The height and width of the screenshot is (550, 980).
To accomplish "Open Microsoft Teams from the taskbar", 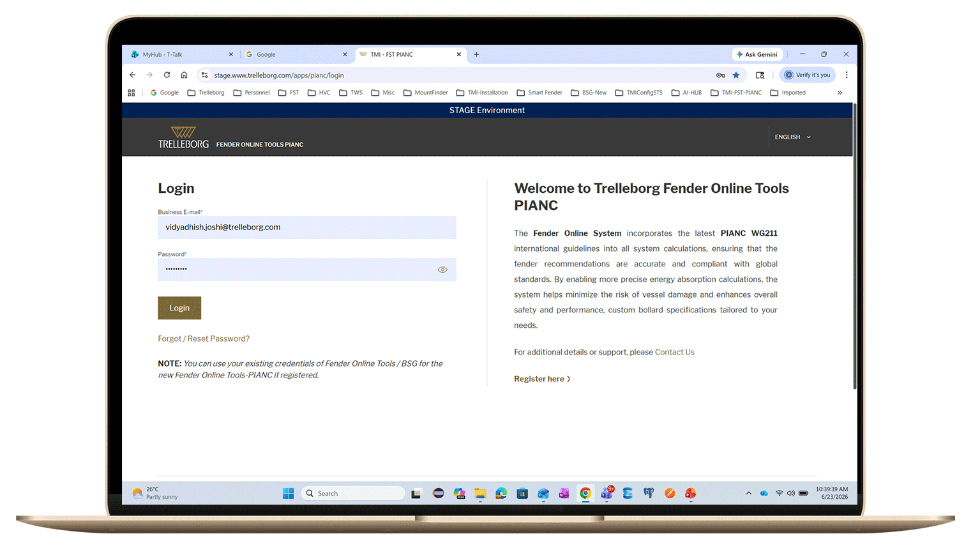I will (x=607, y=493).
